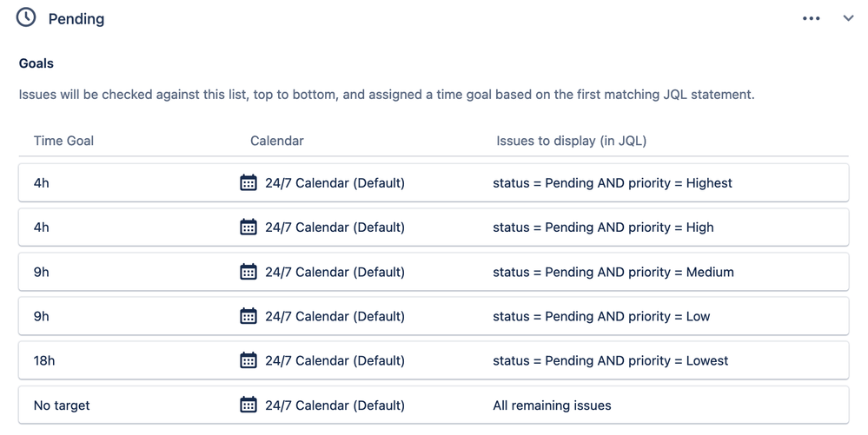The height and width of the screenshot is (435, 868).
Task: Click the 'Issues to display (in JQL)' header
Action: pos(572,141)
